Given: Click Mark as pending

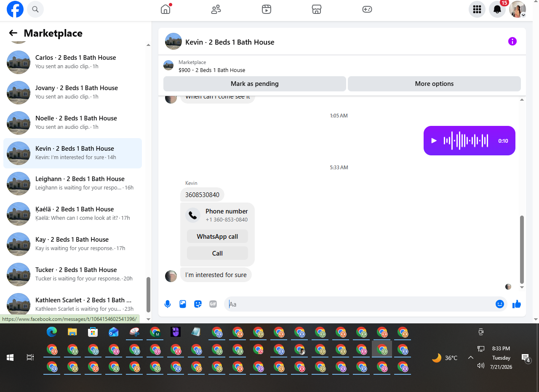Looking at the screenshot, I should coord(255,84).
